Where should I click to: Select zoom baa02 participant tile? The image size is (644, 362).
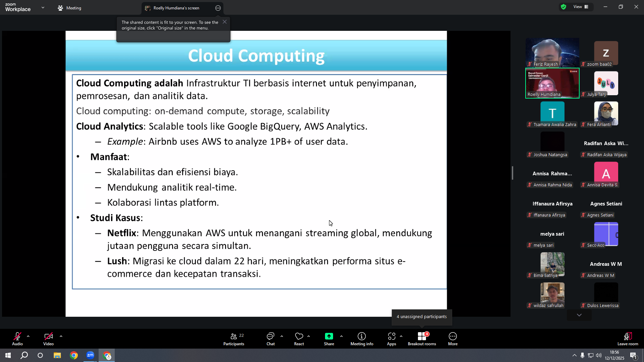(606, 53)
